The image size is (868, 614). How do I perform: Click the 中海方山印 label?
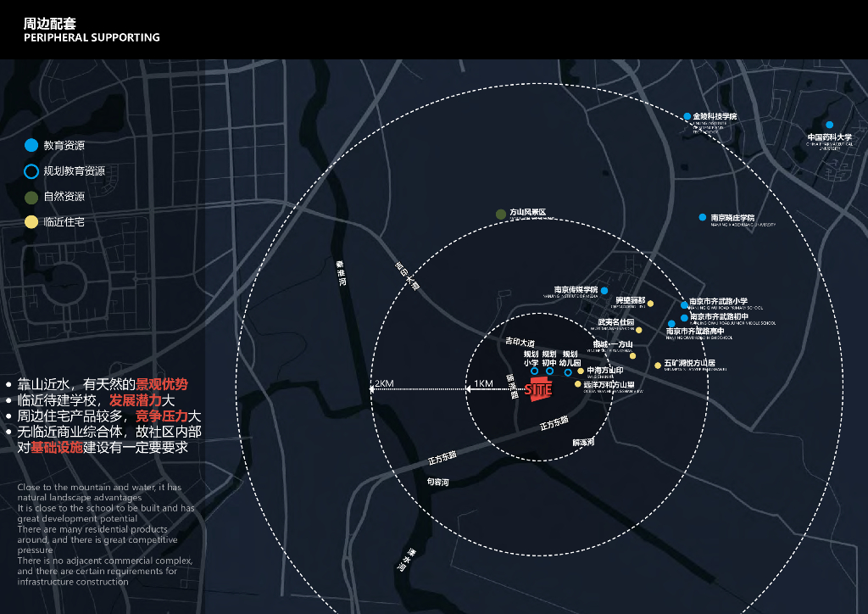pyautogui.click(x=605, y=370)
